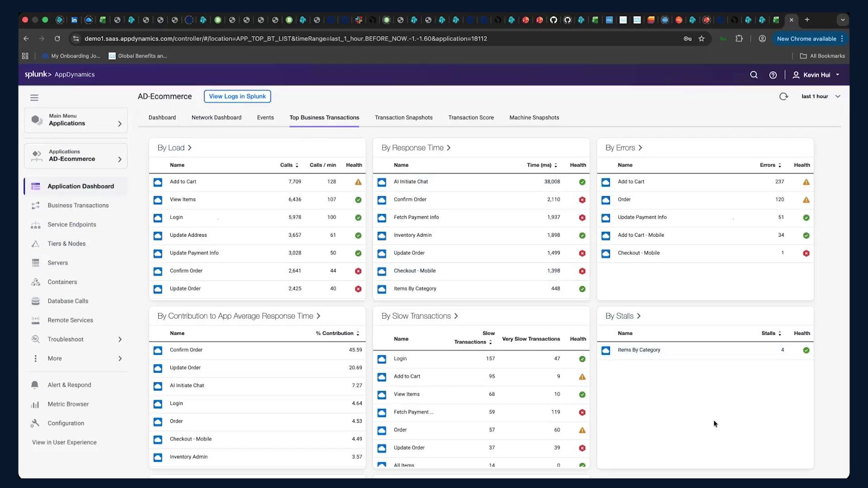This screenshot has width=868, height=488.
Task: Click View Logs in Splunk button
Action: pyautogui.click(x=237, y=96)
